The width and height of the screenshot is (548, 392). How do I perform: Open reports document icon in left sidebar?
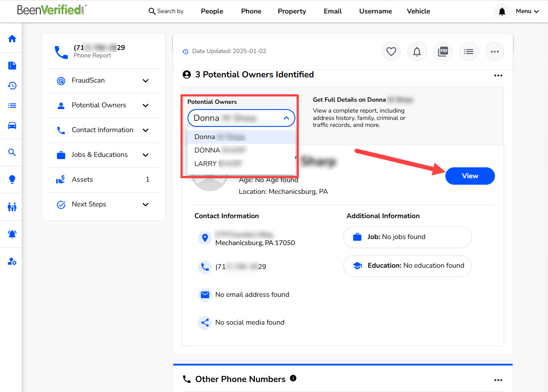pos(12,66)
